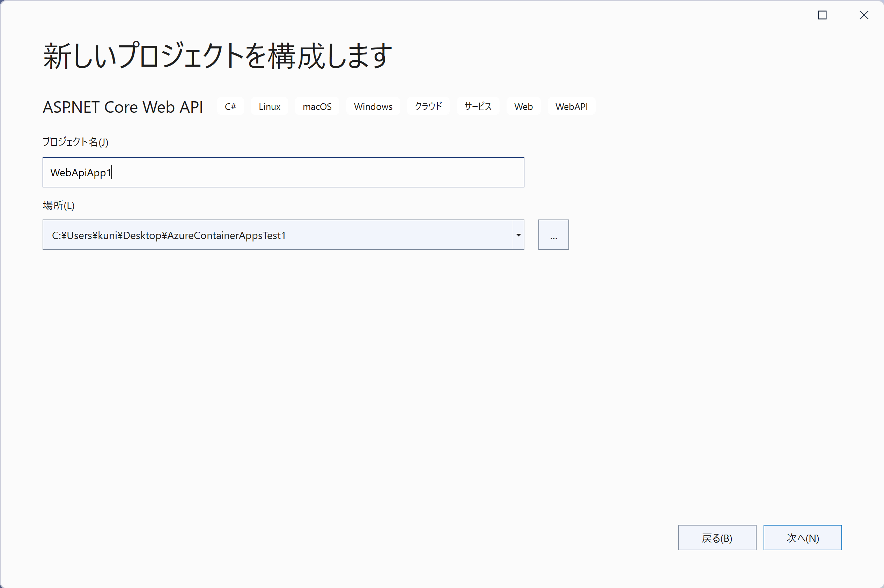Click the プロジェクト名(J) label

pos(75,142)
